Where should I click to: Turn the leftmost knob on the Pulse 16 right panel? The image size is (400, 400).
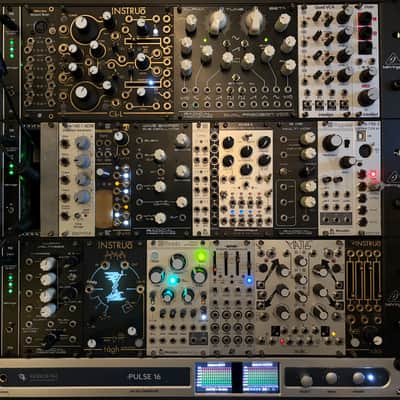tap(306, 380)
